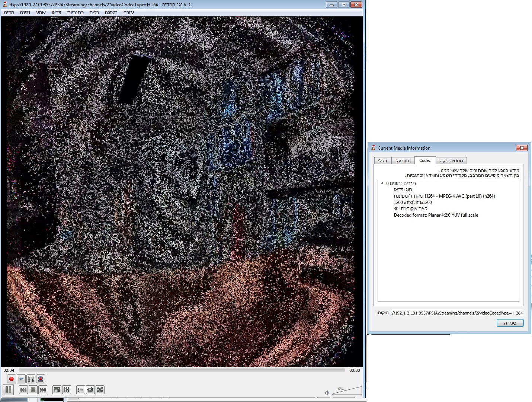Minimize the VLC player window

pos(331,4)
